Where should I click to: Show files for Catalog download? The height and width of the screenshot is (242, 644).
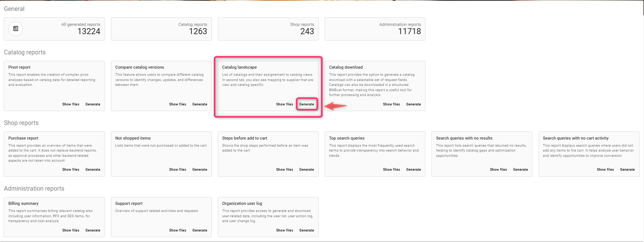point(391,104)
